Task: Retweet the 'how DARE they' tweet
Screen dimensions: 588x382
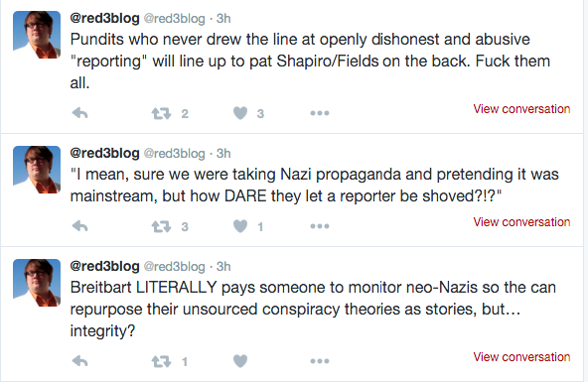Action: 161,226
